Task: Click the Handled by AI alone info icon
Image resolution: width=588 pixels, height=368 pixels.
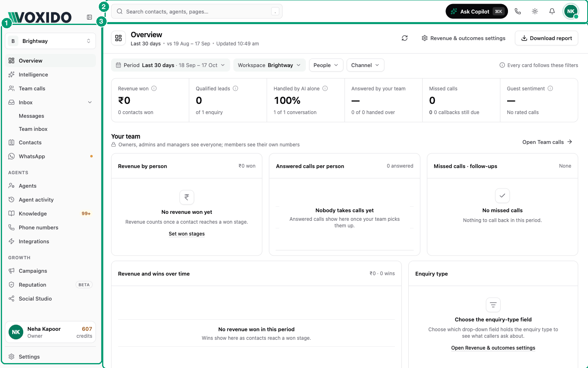Action: [325, 88]
